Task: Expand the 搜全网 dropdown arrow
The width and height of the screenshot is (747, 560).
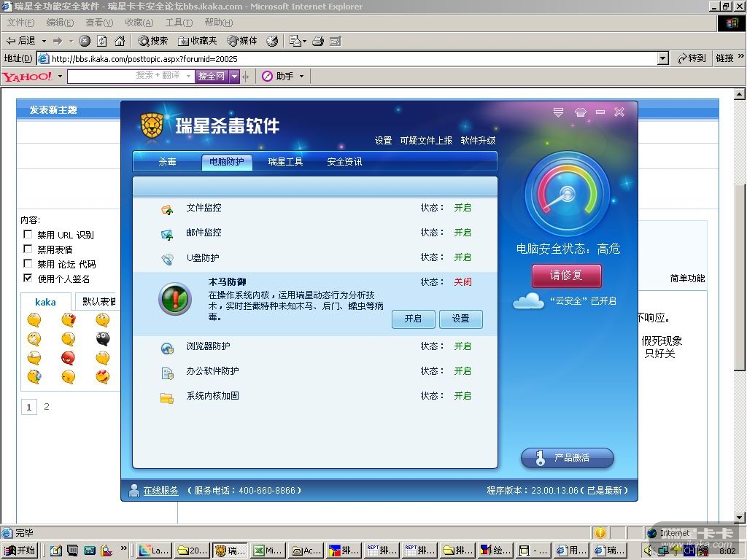Action: [234, 76]
